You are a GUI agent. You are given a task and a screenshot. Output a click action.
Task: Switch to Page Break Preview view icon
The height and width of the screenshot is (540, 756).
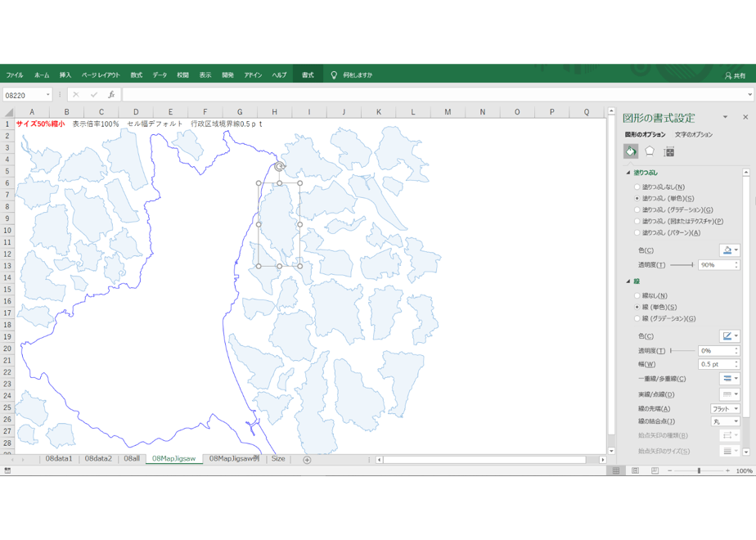click(655, 470)
